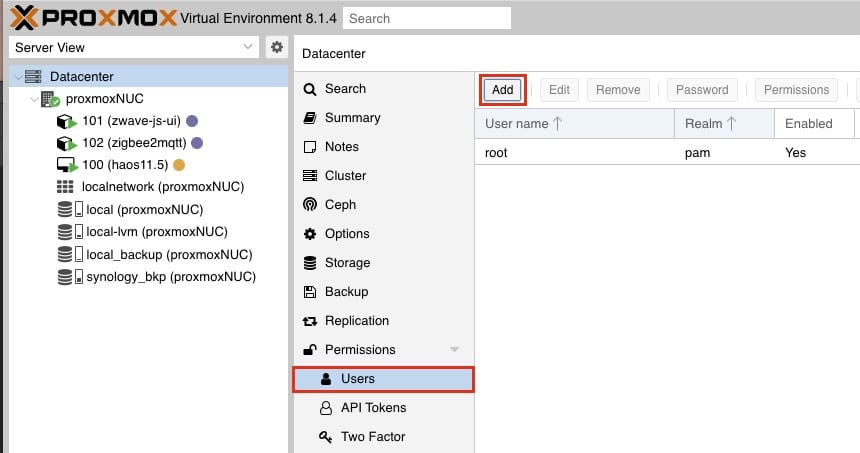Viewport: 860px width, 453px height.
Task: Select 100 (haos11.5) in tree
Action: coord(125,165)
